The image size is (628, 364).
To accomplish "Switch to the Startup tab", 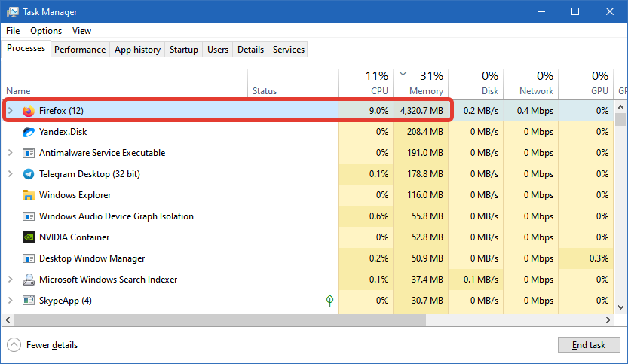I will click(x=184, y=50).
